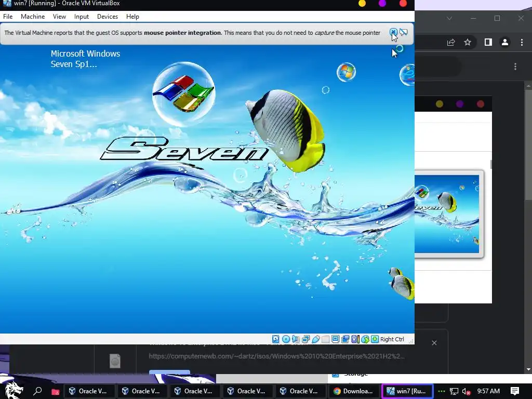Click the computernewb.com ISO download URL
The image size is (532, 399).
tap(276, 356)
